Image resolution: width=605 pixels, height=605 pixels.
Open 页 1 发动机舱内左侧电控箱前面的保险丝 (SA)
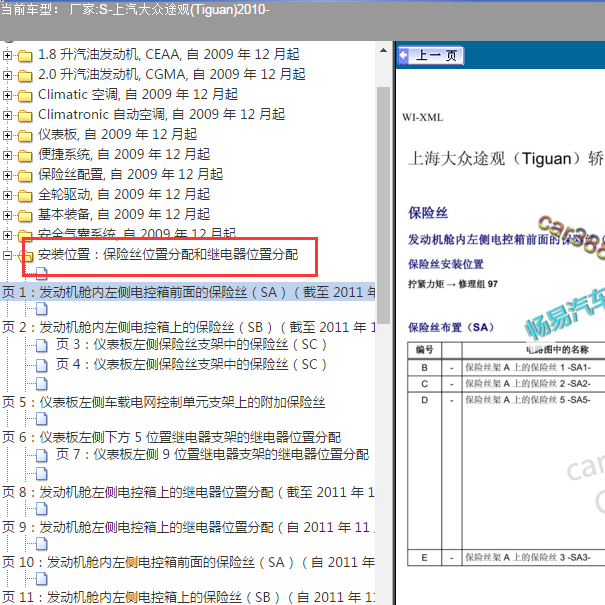pyautogui.click(x=188, y=292)
